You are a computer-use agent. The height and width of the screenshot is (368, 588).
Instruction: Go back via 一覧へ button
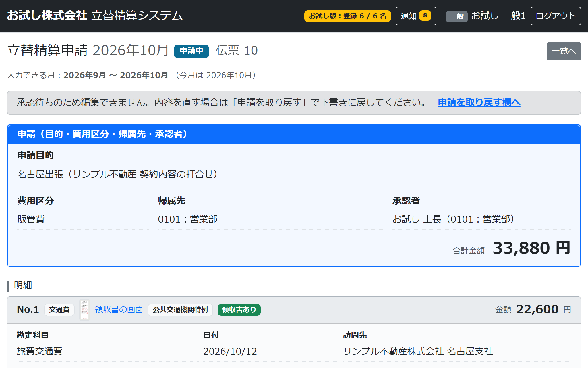564,51
